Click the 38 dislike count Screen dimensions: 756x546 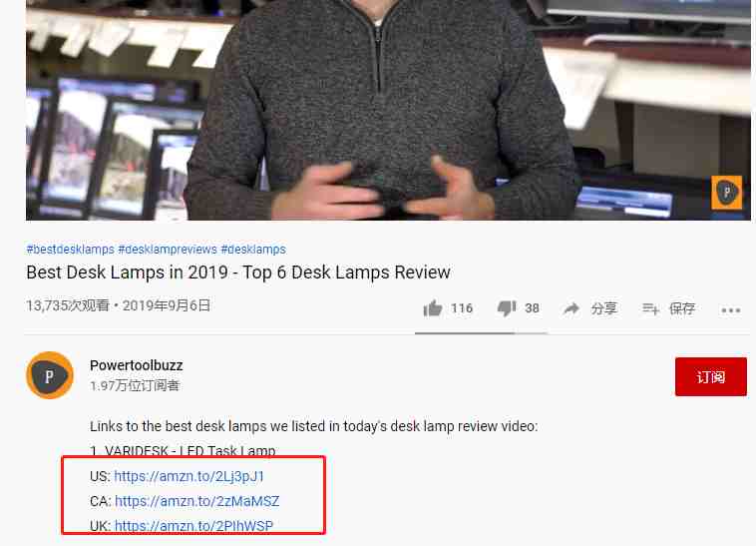tap(532, 308)
